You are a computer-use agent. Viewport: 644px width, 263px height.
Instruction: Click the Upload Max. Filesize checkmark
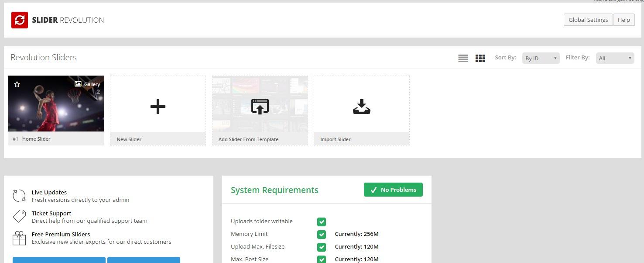[322, 247]
